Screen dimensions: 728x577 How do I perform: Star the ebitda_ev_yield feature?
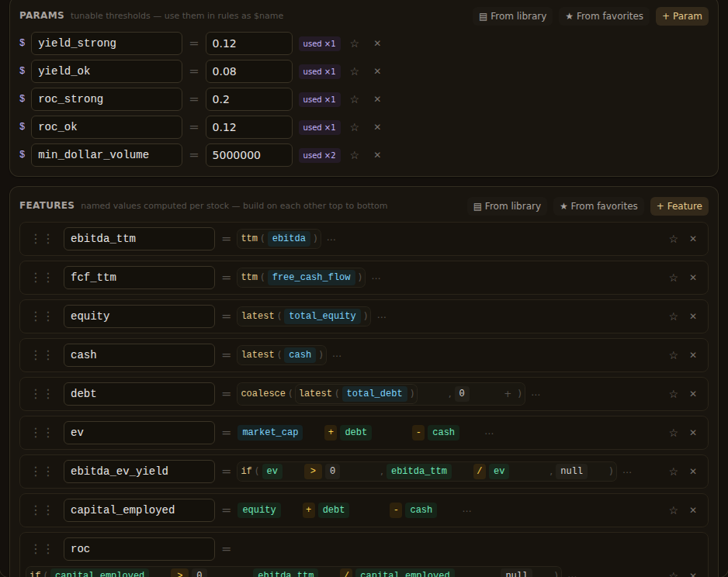673,472
